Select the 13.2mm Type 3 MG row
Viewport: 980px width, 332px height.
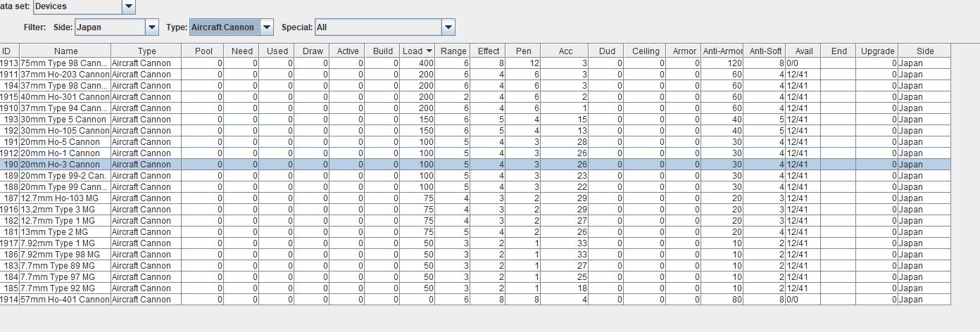tap(475, 210)
